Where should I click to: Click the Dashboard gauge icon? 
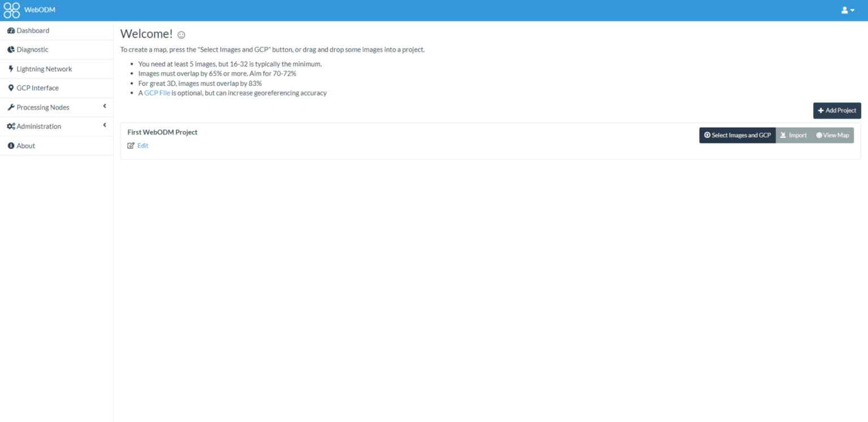(11, 31)
